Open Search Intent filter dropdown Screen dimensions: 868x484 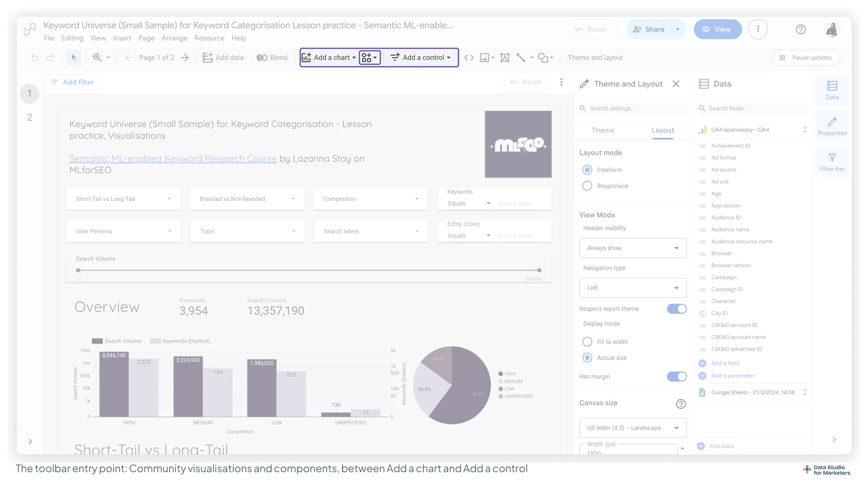point(370,231)
